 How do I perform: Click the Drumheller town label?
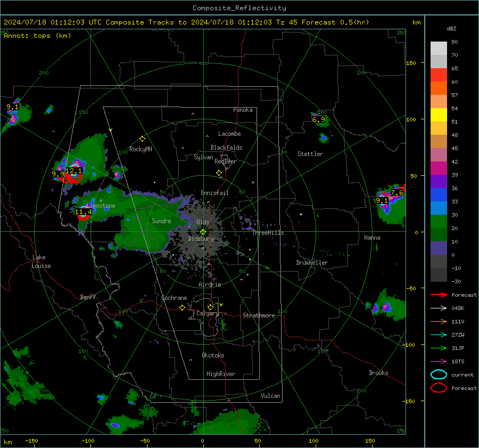(312, 263)
